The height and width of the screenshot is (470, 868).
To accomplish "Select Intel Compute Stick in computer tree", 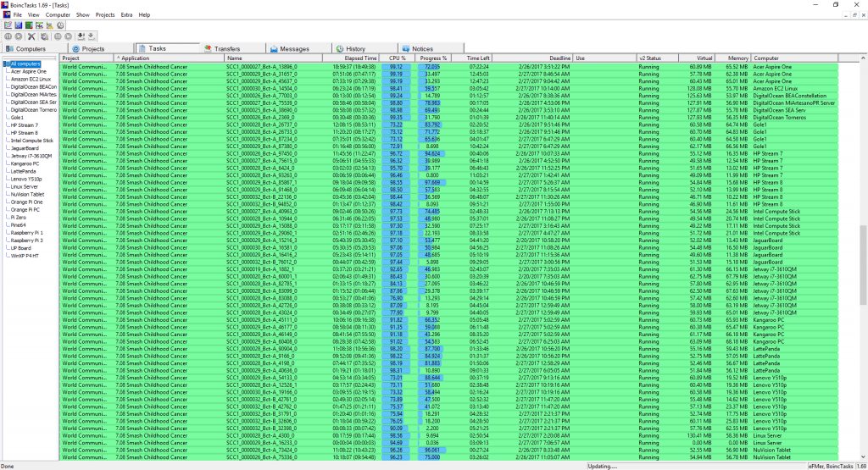I will [32, 141].
